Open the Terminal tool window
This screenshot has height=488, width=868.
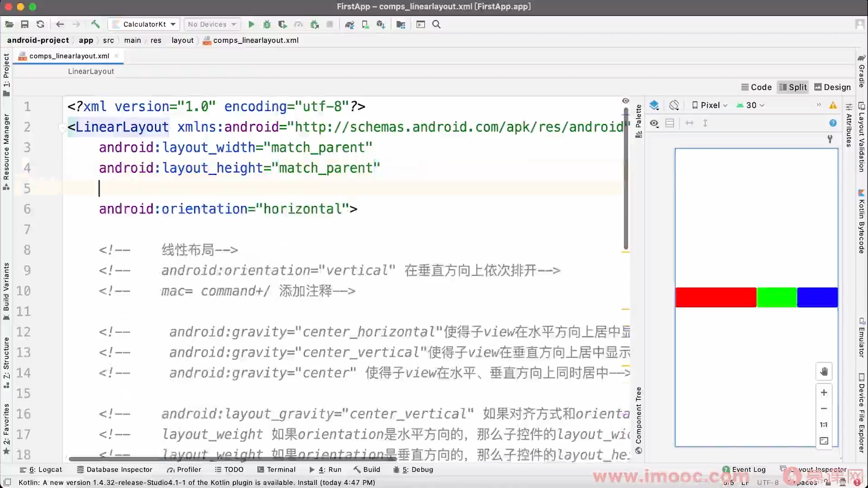click(276, 469)
